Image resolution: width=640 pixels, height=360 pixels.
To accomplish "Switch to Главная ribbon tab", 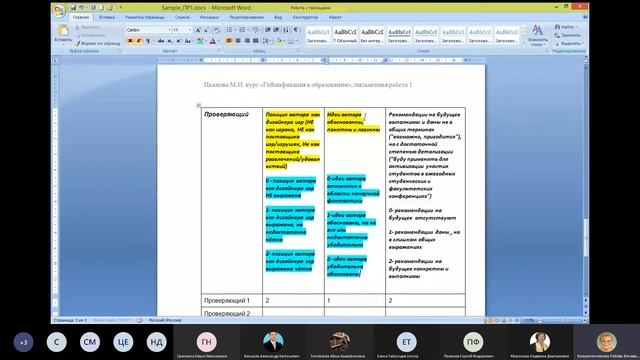I will (x=81, y=18).
